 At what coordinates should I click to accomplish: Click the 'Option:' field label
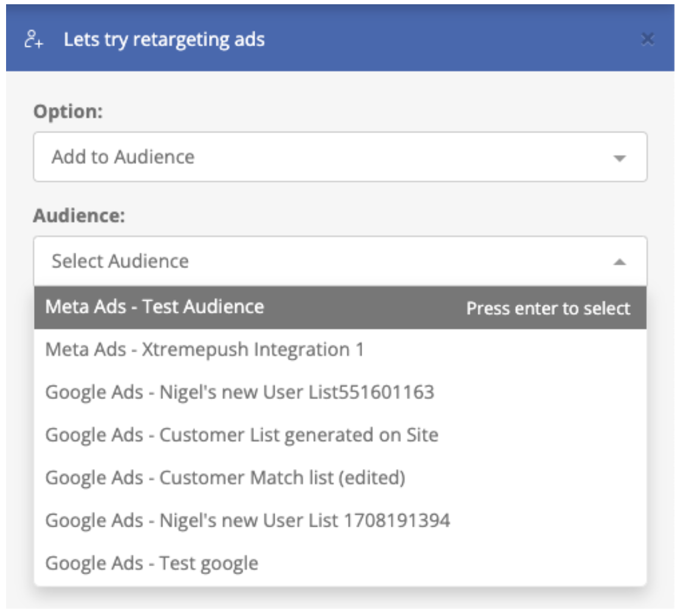69,112
